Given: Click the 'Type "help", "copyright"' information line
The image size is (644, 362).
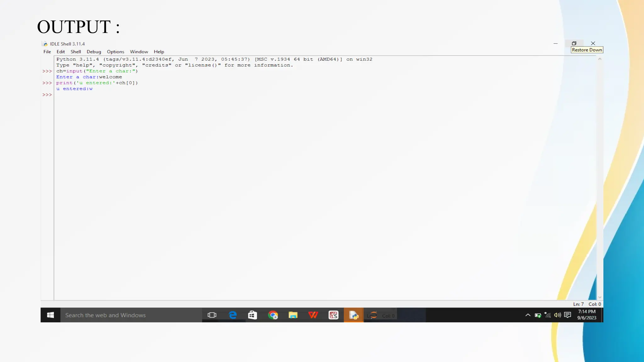Looking at the screenshot, I should pyautogui.click(x=175, y=65).
